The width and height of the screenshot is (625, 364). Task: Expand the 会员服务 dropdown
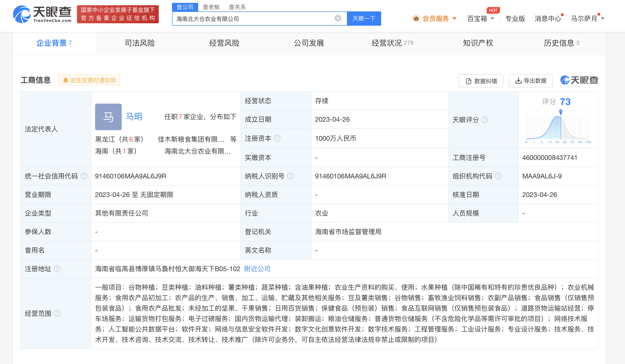(454, 18)
